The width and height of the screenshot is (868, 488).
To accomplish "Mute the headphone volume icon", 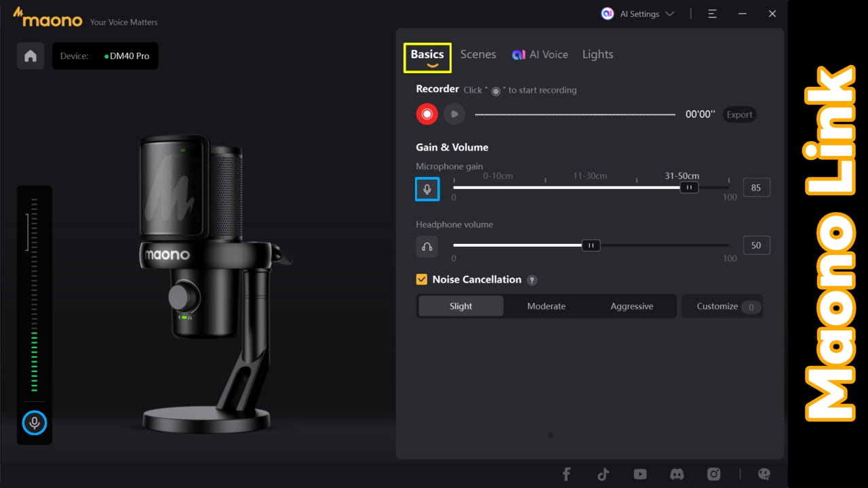I will point(427,246).
